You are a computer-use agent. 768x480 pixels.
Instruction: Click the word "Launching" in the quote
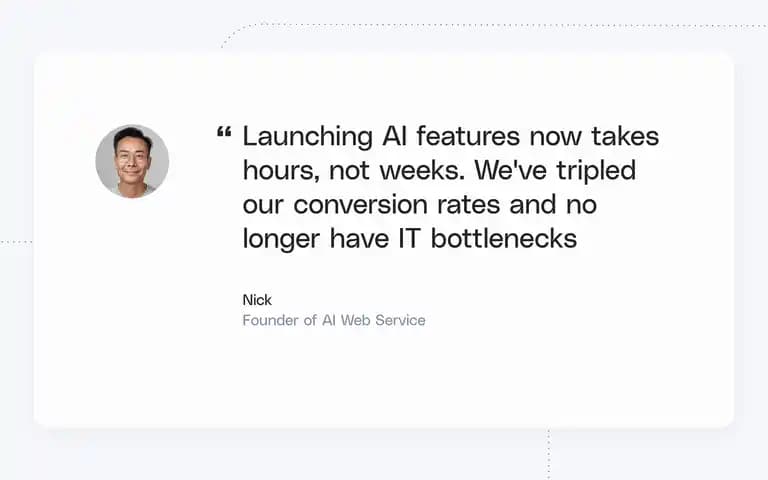pos(308,137)
